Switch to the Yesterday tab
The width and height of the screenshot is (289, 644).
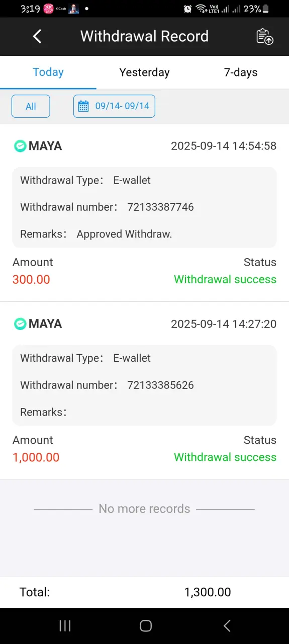pos(144,72)
